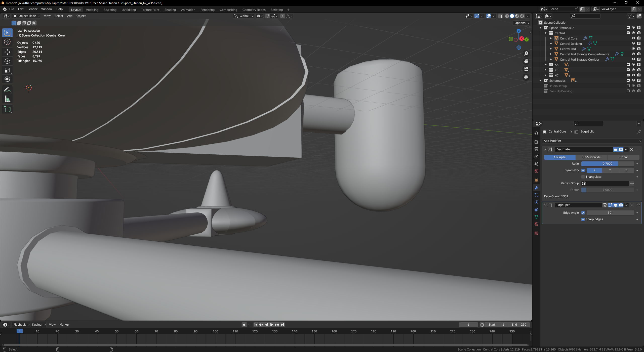This screenshot has width=644, height=352.
Task: Choose the Y symmetry axis button
Action: click(610, 170)
